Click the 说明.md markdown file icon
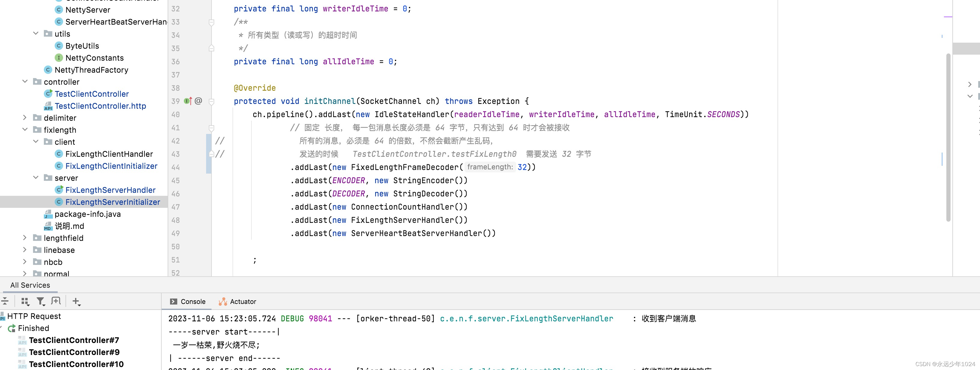980x370 pixels. click(x=48, y=226)
